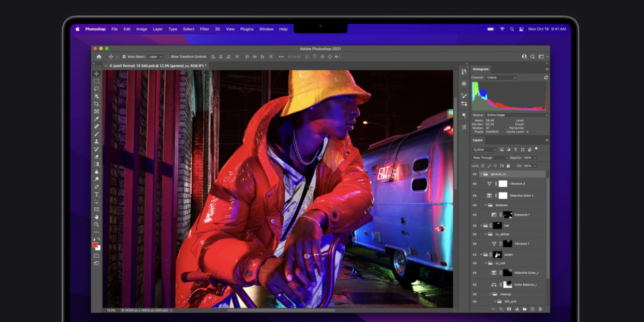Open the Pass Through blend mode dropdown
Screen dimensions: 644x322
tap(490, 157)
